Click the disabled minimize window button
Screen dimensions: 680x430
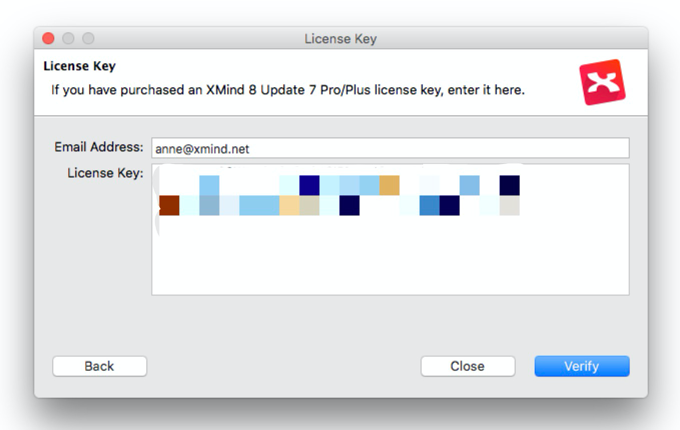point(68,39)
